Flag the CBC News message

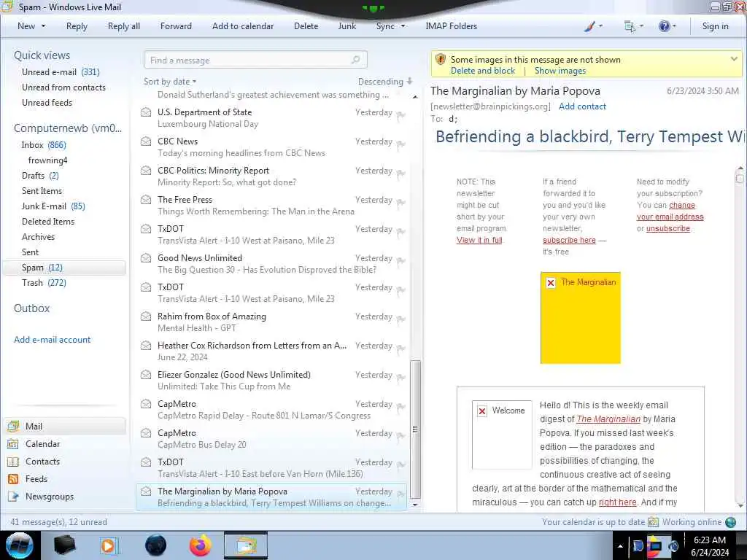tap(400, 144)
